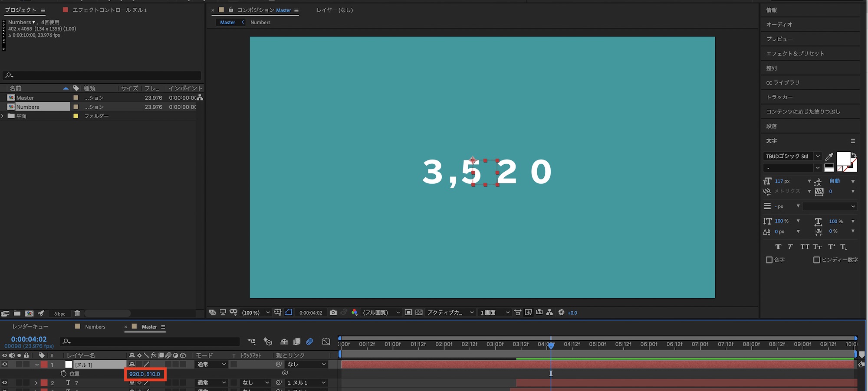Image resolution: width=868 pixels, height=391 pixels.
Task: Enable the 合字 ligatures checkbox
Action: 769,260
